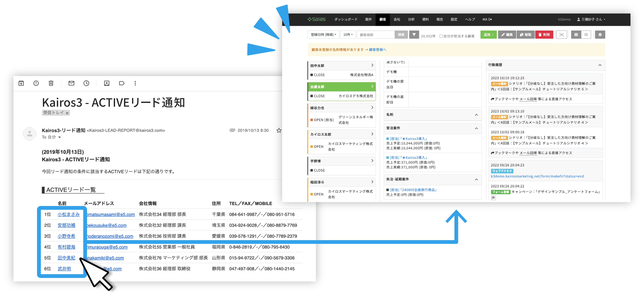Collapse the 名刺 section
Image resolution: width=644 pixels, height=295 pixels.
(476, 115)
